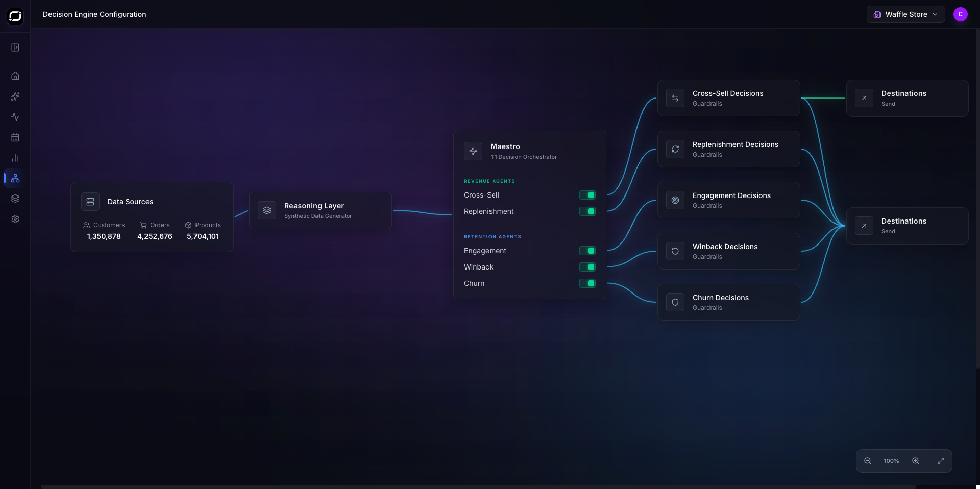The image size is (980, 489).
Task: Open the Waffle Store dropdown
Action: [905, 14]
